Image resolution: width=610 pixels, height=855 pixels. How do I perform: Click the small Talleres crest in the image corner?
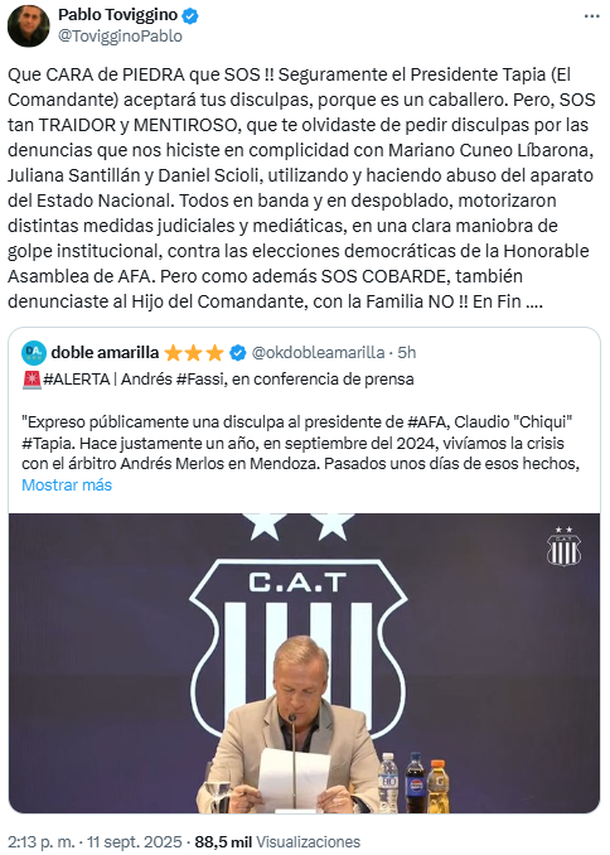[x=563, y=546]
